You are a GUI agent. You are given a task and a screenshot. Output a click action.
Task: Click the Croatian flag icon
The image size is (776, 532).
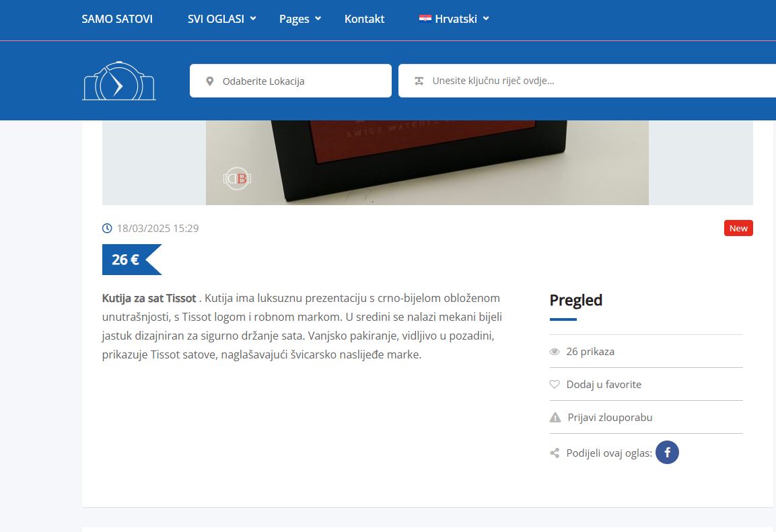425,19
